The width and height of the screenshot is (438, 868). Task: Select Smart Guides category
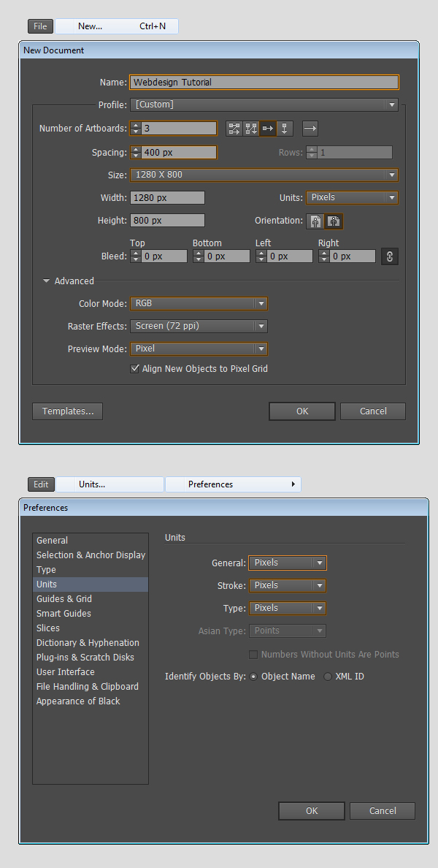click(x=90, y=613)
